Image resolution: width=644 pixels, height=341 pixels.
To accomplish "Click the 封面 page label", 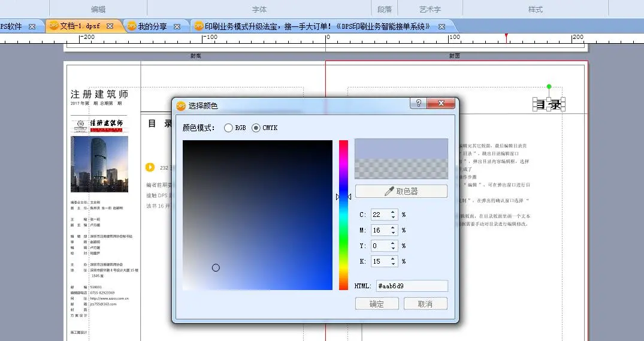I will (454, 56).
